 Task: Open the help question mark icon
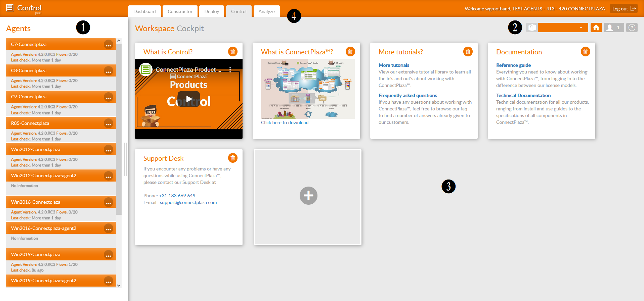click(632, 28)
